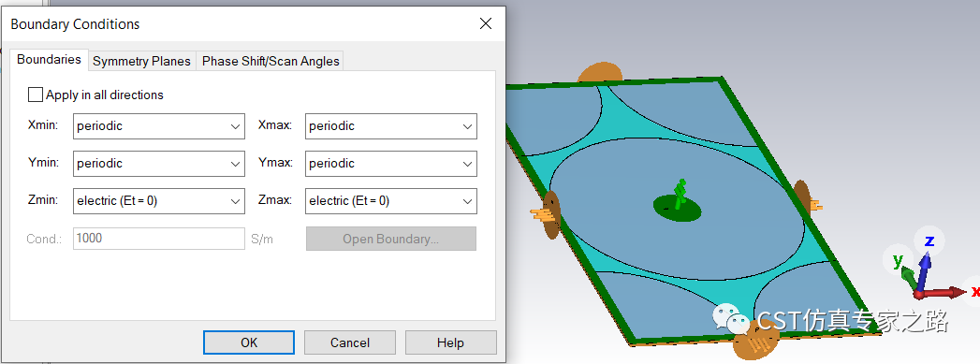Screen dimensions: 980x364
Task: Expand the Ymin boundary dropdown
Action: tap(159, 164)
